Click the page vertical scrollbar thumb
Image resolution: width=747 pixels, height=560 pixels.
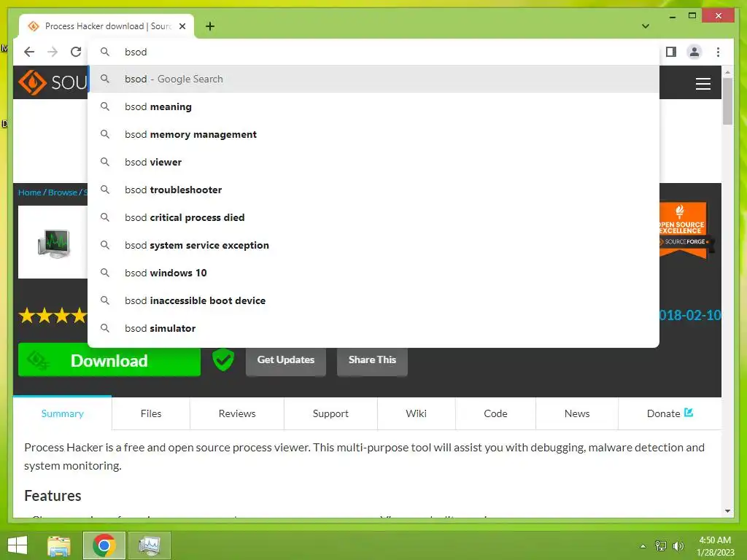[x=727, y=101]
